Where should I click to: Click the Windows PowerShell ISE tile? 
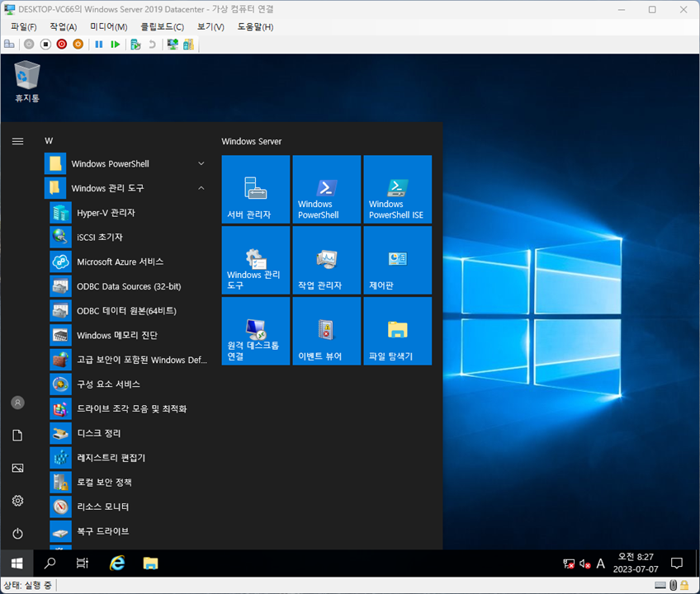[398, 189]
